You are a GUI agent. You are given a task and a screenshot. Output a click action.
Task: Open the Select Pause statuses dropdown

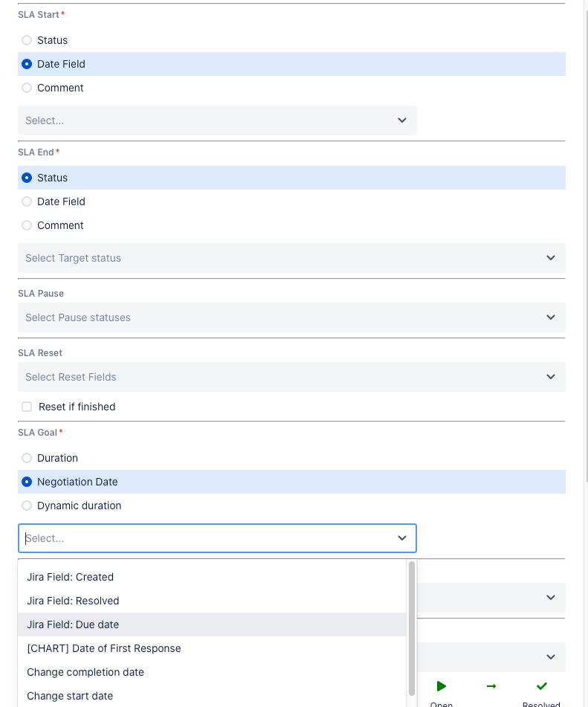click(291, 317)
